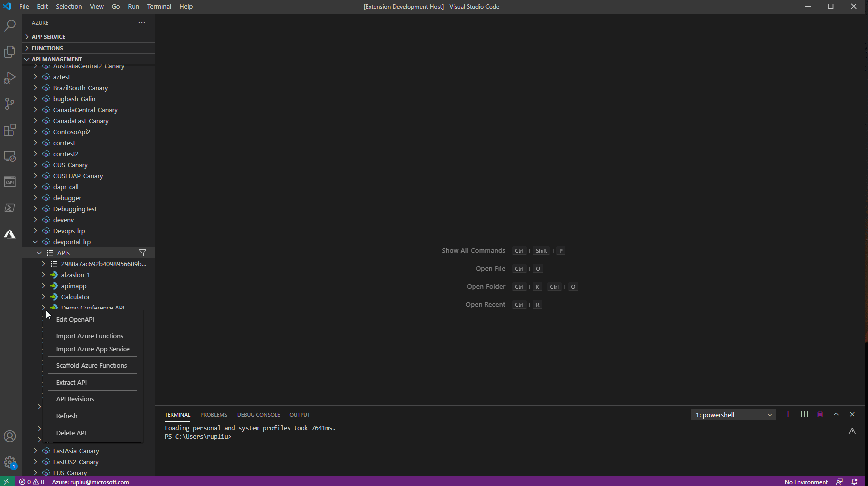Collapse the APIs tree node
Image resolution: width=868 pixels, height=486 pixels.
[x=39, y=253]
